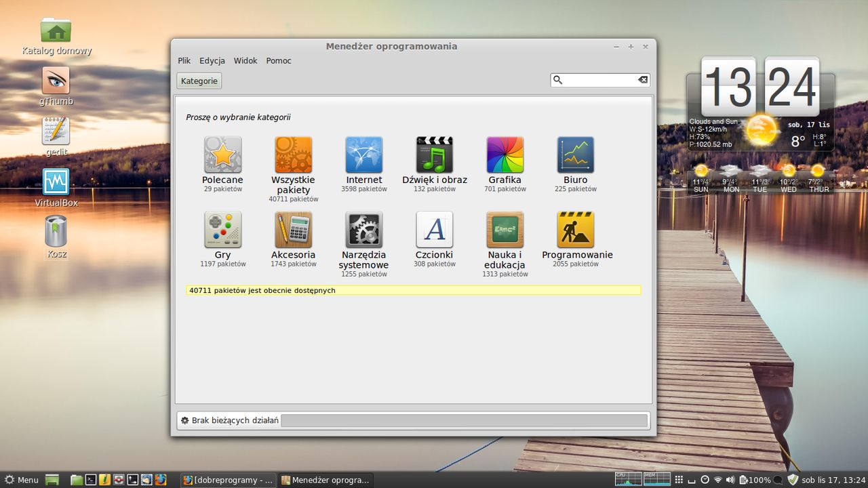This screenshot has width=868, height=488.
Task: Switch to Menedżer oprogramowania taskbar entry
Action: pyautogui.click(x=326, y=480)
